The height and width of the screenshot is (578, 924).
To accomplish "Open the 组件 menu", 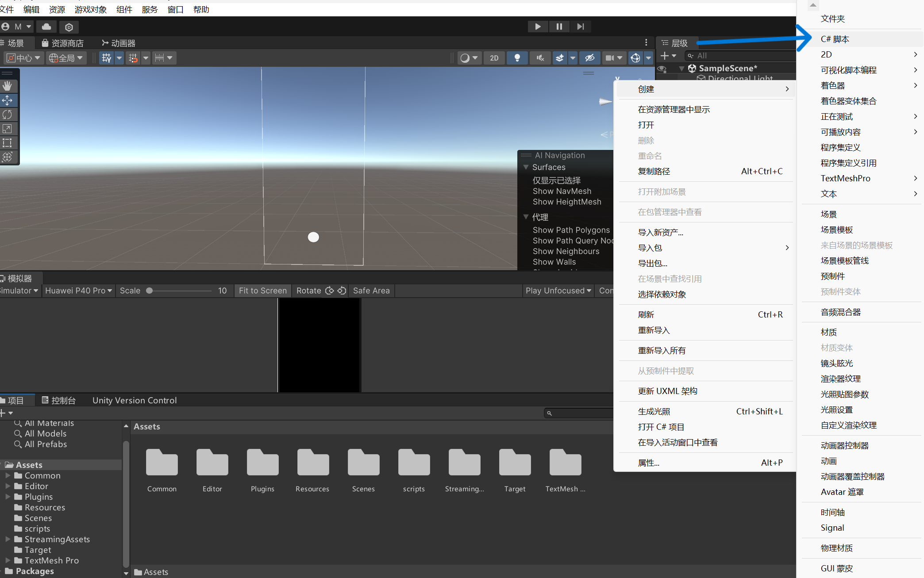I will [x=124, y=9].
